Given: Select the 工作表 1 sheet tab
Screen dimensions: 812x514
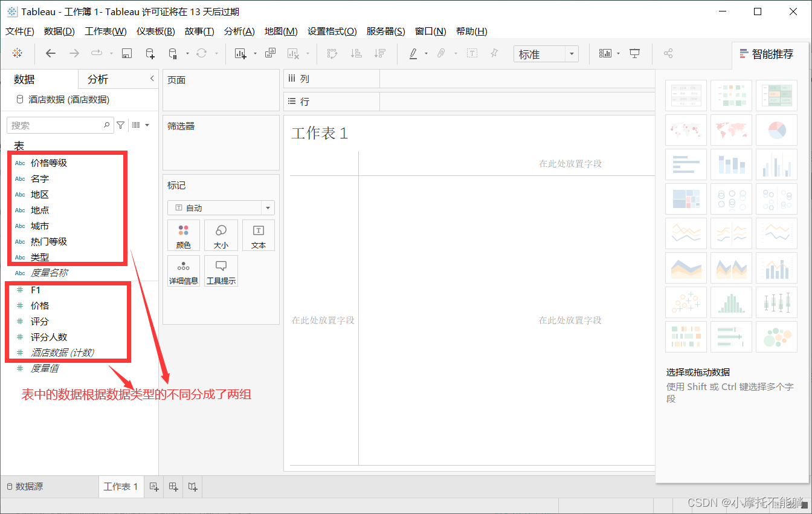Looking at the screenshot, I should point(121,486).
